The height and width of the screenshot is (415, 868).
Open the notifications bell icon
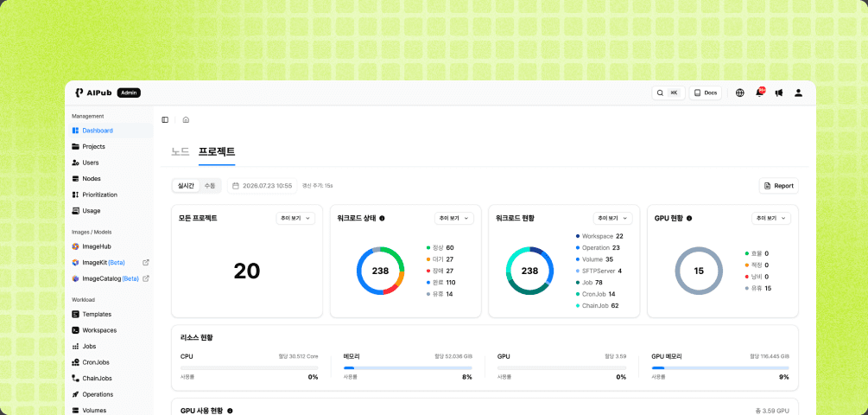click(759, 93)
